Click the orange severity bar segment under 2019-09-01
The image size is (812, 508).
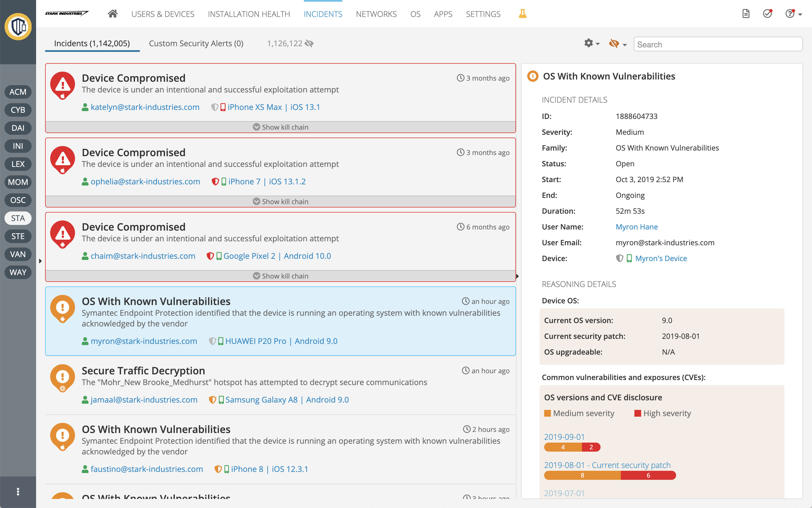coord(563,447)
